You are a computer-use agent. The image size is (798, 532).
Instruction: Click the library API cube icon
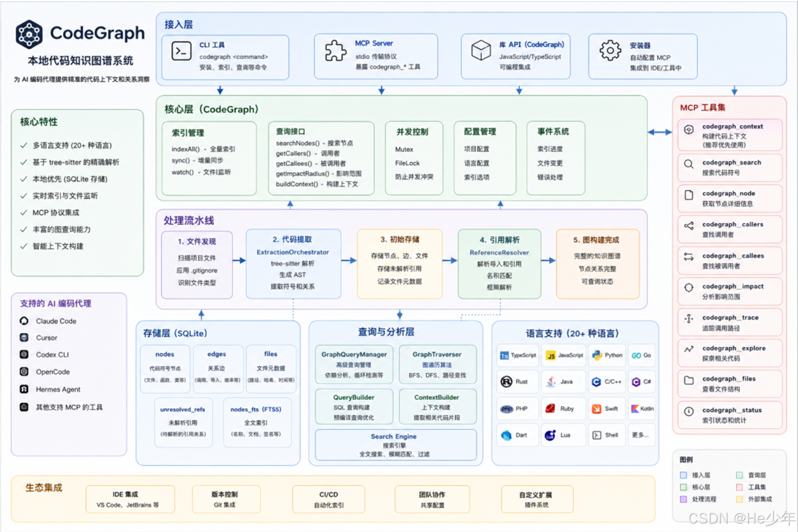point(481,50)
